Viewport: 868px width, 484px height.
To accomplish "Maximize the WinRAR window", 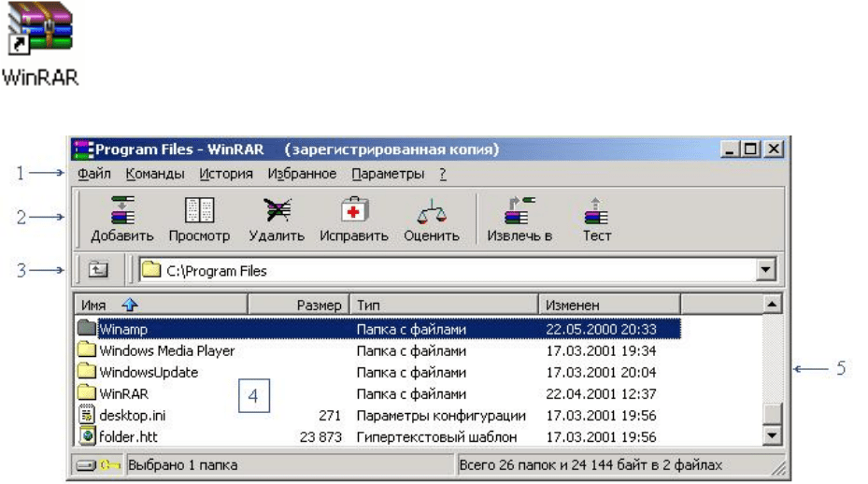I will [x=750, y=149].
